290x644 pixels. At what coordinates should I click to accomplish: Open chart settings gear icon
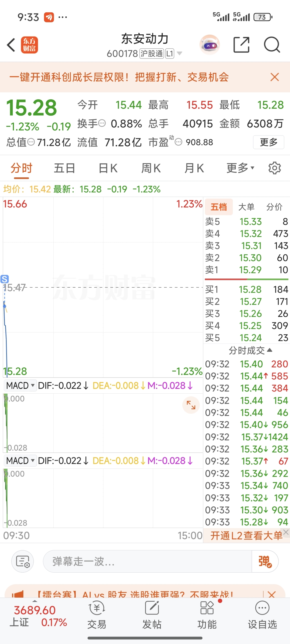click(274, 168)
